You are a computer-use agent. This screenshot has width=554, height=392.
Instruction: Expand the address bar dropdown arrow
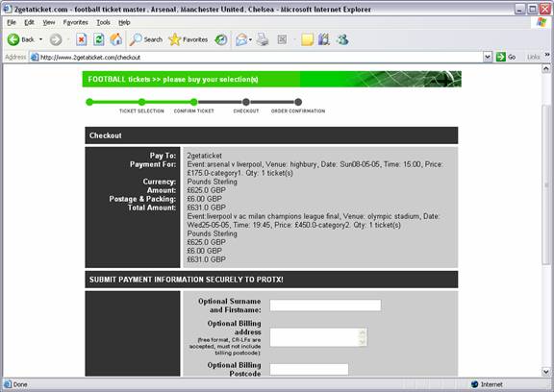tap(488, 57)
